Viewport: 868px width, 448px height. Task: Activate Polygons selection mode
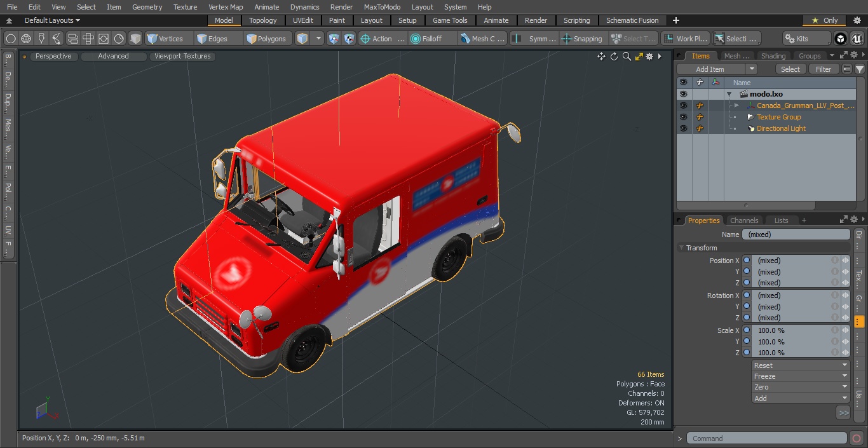click(x=269, y=39)
